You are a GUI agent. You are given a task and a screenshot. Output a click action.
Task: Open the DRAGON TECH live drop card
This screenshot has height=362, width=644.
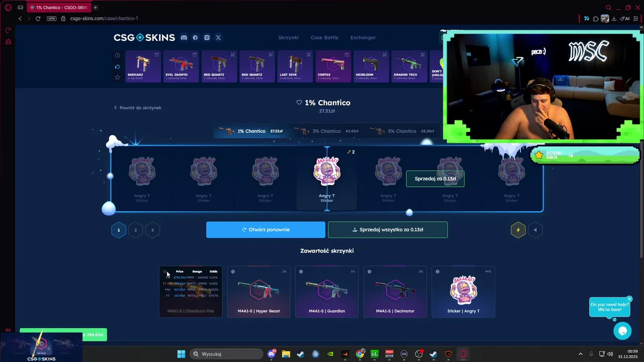coord(409,66)
